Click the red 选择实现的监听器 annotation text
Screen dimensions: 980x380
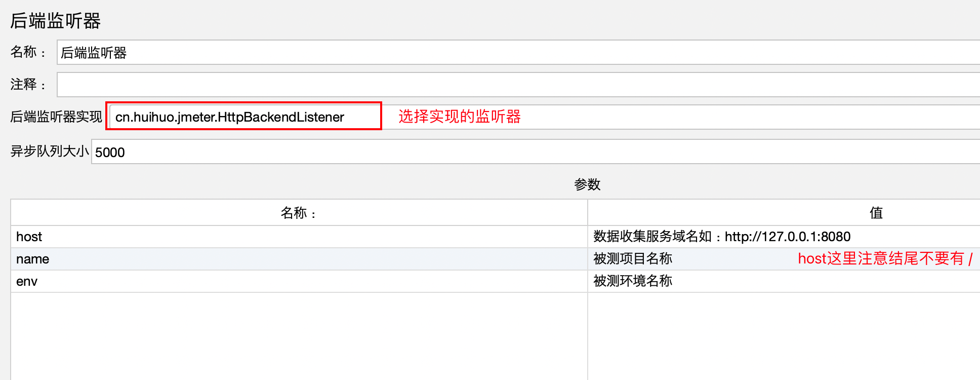[460, 117]
